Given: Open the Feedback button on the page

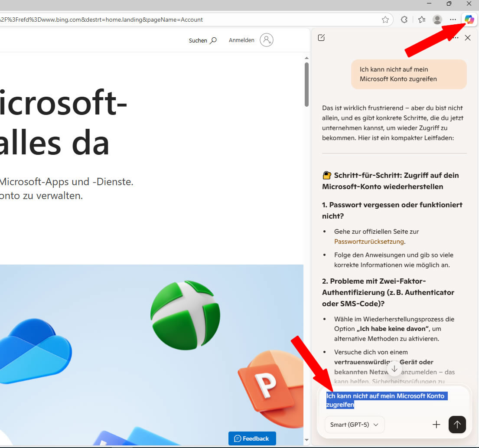Looking at the screenshot, I should pos(252,438).
